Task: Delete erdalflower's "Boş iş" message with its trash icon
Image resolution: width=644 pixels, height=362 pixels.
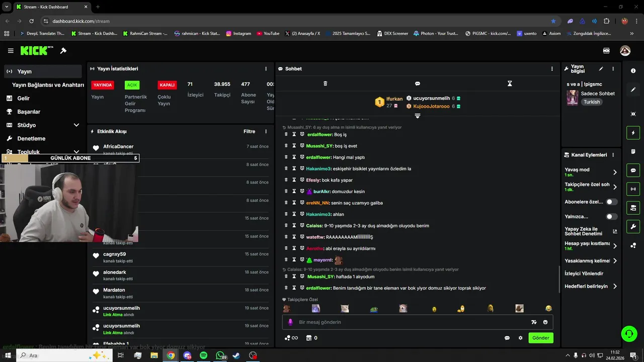Action: point(286,134)
